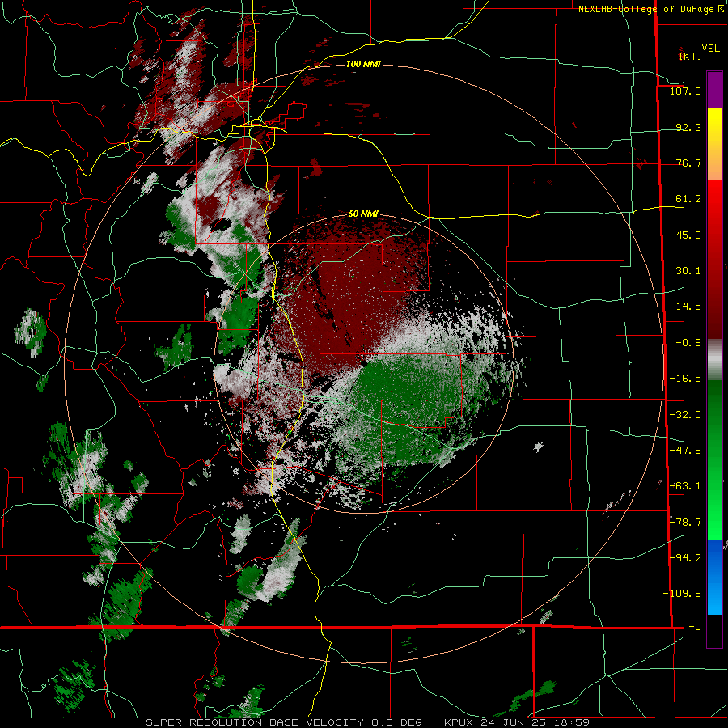The width and height of the screenshot is (728, 728).
Task: Click the -94.2 scale value
Action: pyautogui.click(x=685, y=557)
